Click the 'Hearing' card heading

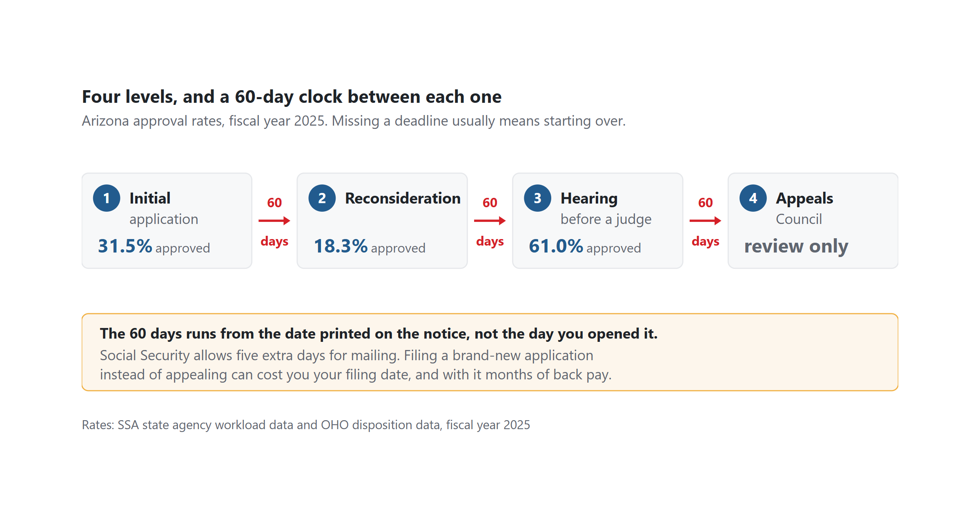(589, 199)
